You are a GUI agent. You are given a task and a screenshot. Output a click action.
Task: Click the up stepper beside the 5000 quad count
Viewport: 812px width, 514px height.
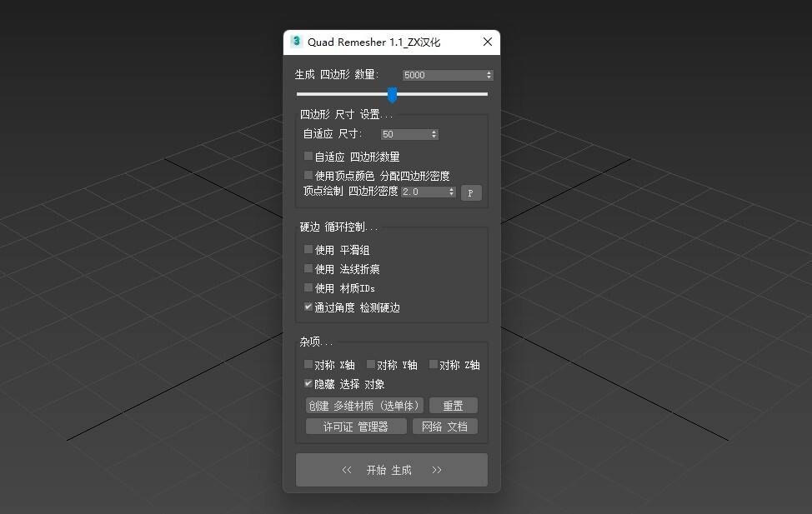[490, 72]
